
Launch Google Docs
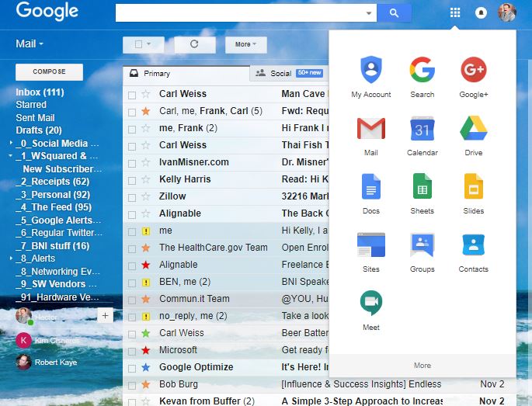370,193
